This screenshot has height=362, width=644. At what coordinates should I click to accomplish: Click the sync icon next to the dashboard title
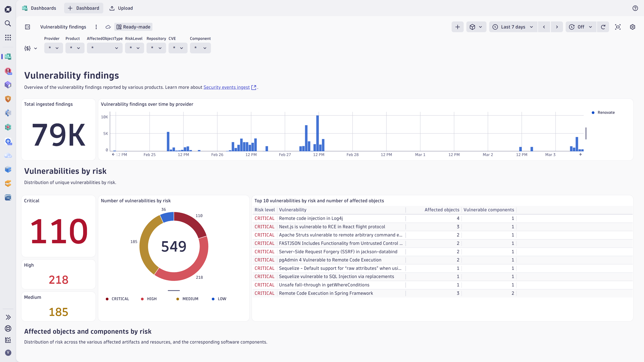pos(108,27)
